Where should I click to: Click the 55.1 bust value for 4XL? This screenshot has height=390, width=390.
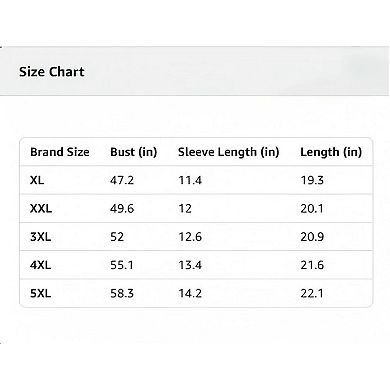click(x=122, y=265)
